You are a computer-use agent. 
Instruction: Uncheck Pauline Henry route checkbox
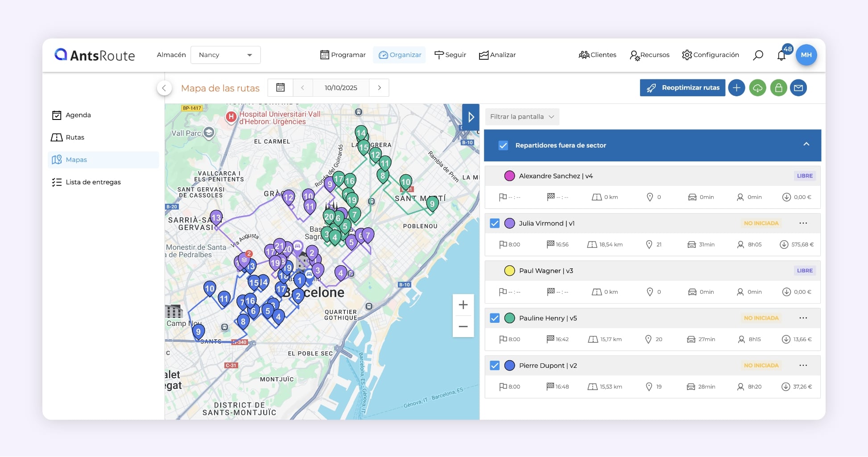[495, 318]
